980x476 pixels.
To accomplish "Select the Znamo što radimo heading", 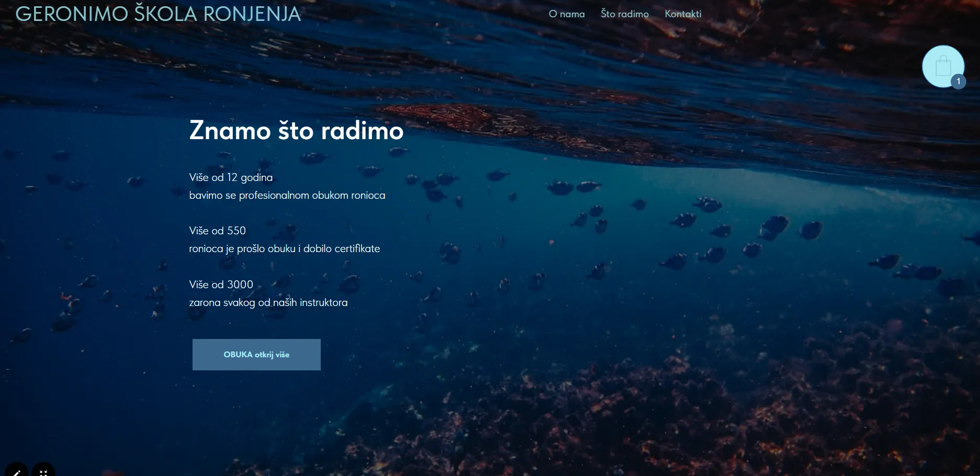I will pos(296,131).
